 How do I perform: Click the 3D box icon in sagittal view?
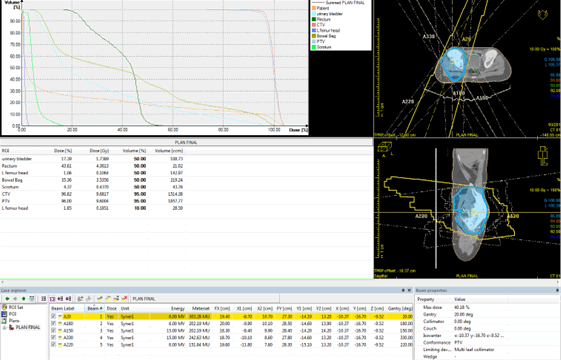tap(385, 147)
